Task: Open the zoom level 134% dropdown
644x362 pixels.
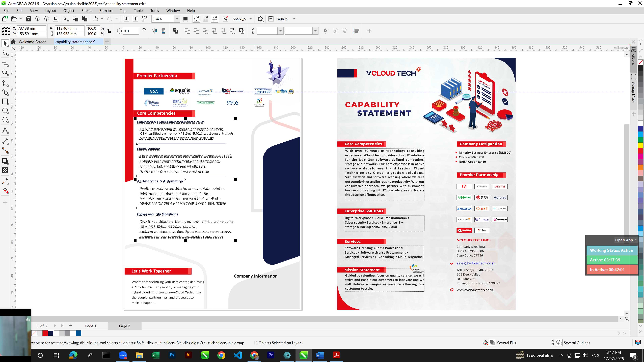Action: pos(177,19)
